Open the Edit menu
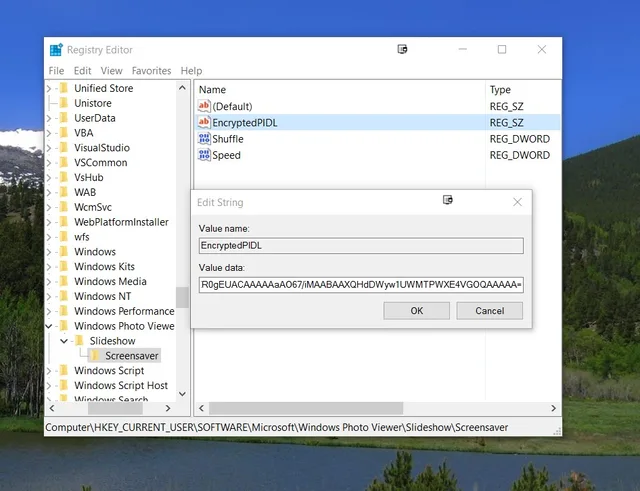640x491 pixels. 82,71
